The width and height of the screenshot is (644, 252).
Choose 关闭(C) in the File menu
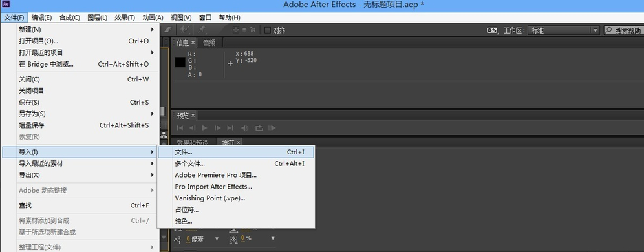point(80,79)
